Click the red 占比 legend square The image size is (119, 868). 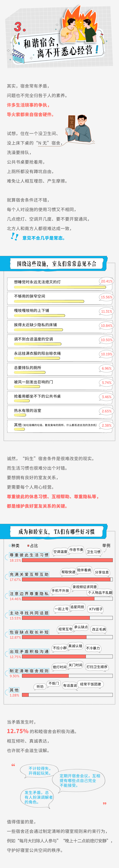pyautogui.click(x=29, y=546)
